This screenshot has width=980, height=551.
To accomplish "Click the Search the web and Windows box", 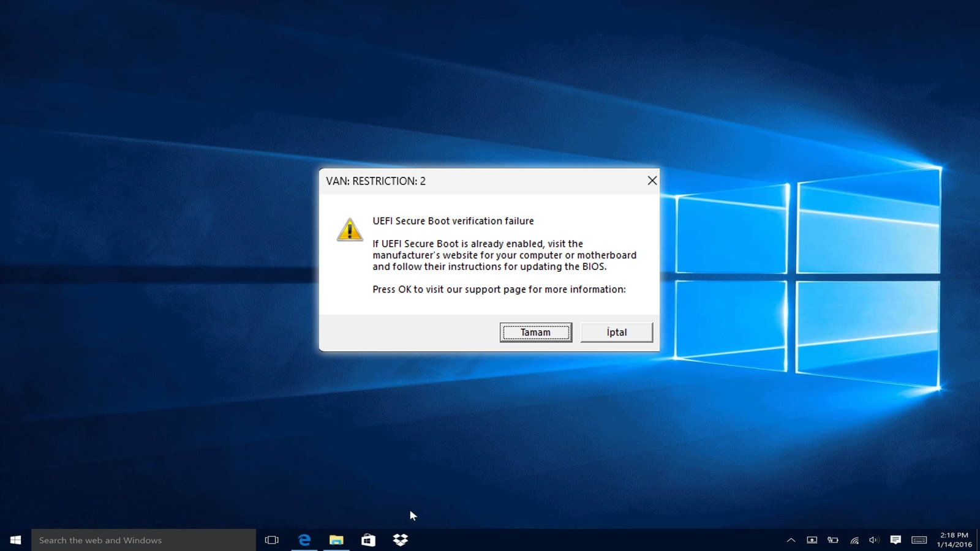I will tap(144, 540).
